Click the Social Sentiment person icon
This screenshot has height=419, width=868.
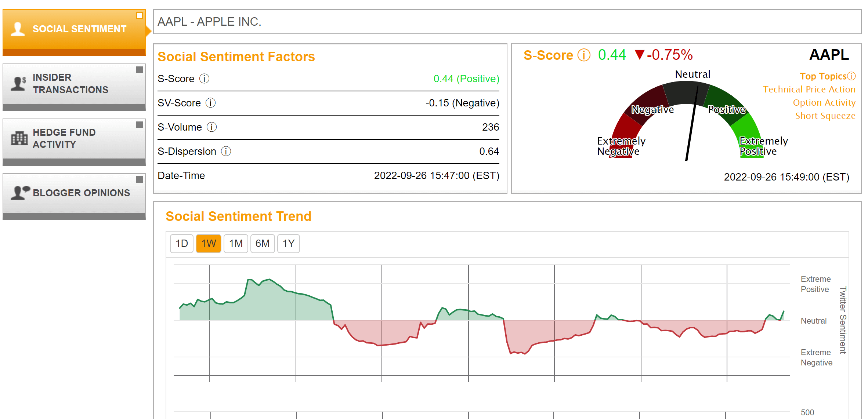(18, 29)
